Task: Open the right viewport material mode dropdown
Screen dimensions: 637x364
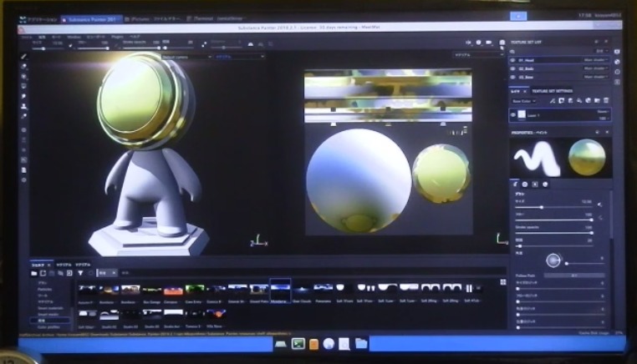Action: pos(478,55)
